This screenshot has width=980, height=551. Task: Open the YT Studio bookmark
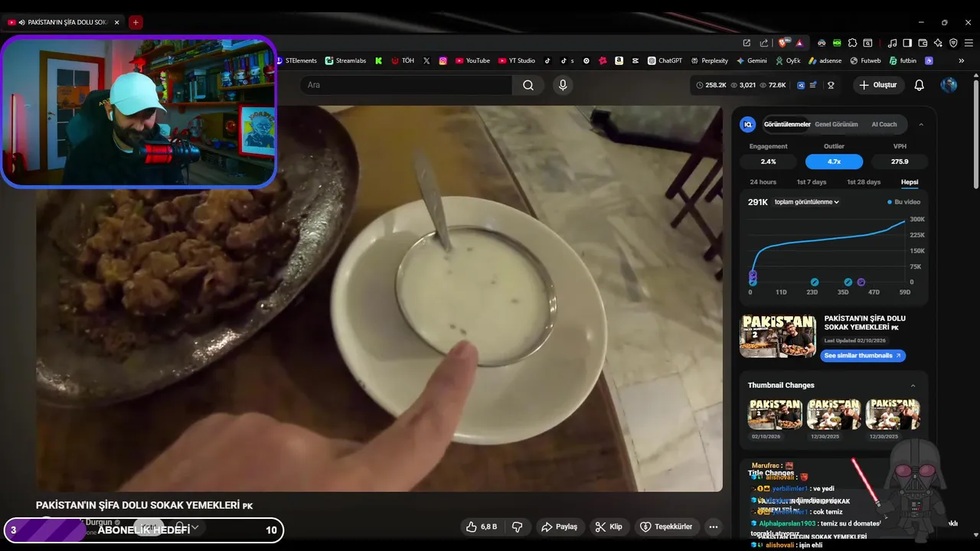[x=517, y=60]
